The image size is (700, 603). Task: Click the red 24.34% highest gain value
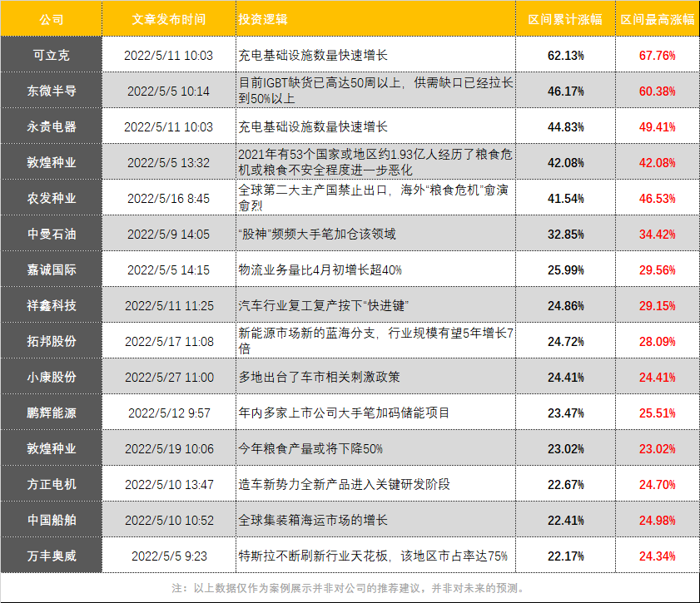pos(658,556)
